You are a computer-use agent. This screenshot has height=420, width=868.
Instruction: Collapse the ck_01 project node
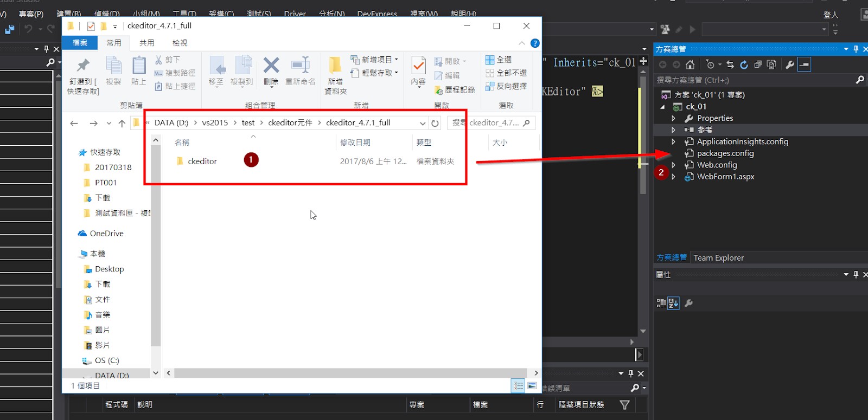pos(662,107)
